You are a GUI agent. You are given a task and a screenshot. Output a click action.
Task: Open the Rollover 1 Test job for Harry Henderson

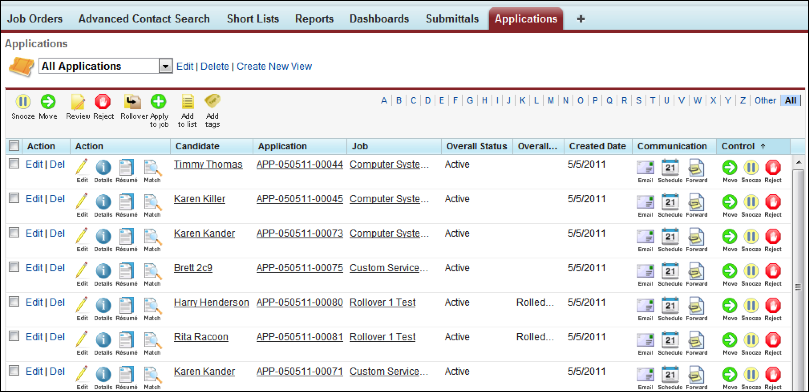[x=382, y=303]
